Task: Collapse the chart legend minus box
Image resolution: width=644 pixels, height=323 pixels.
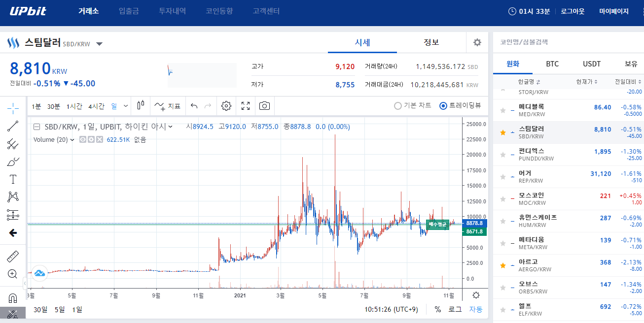Action: tap(36, 127)
